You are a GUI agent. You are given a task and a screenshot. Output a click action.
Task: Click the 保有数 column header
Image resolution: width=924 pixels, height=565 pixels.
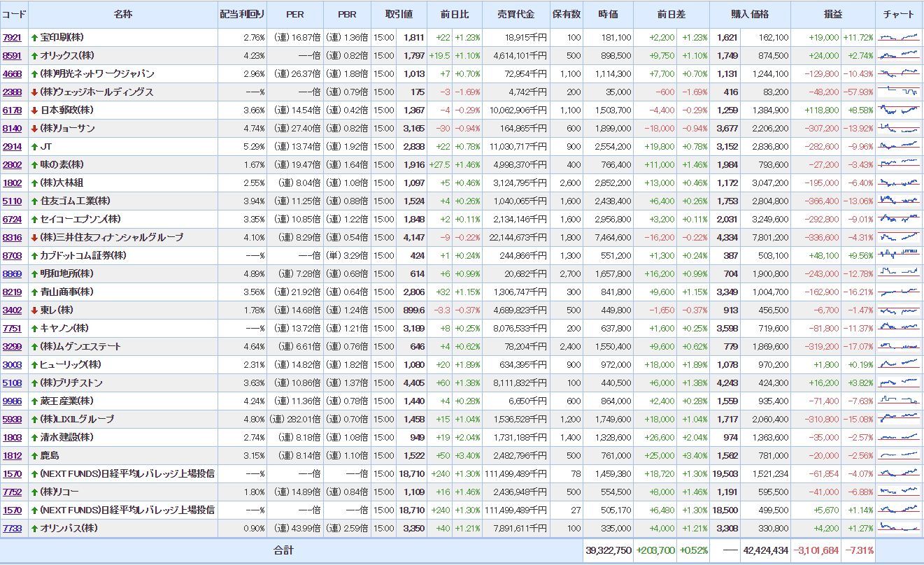(x=566, y=15)
